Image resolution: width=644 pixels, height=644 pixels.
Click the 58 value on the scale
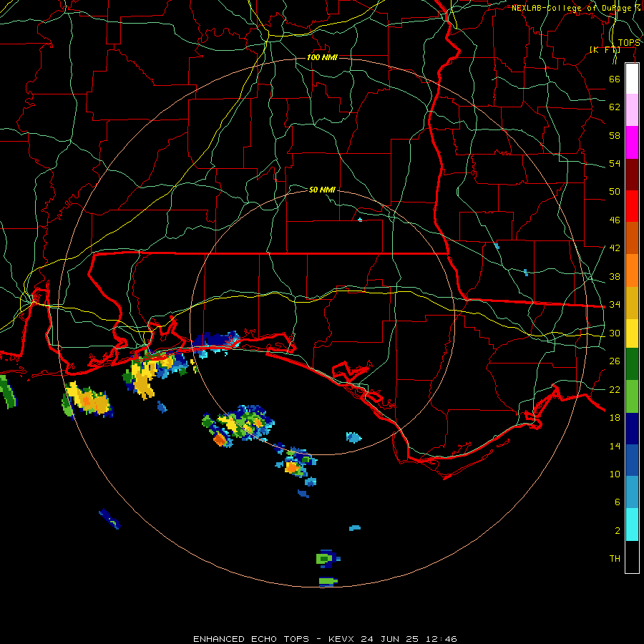(x=615, y=135)
